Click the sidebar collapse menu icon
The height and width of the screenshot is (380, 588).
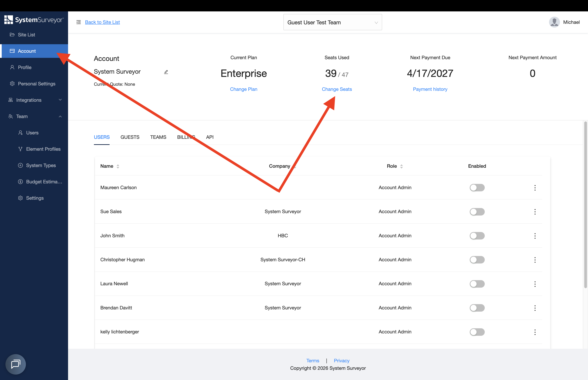[x=78, y=22]
